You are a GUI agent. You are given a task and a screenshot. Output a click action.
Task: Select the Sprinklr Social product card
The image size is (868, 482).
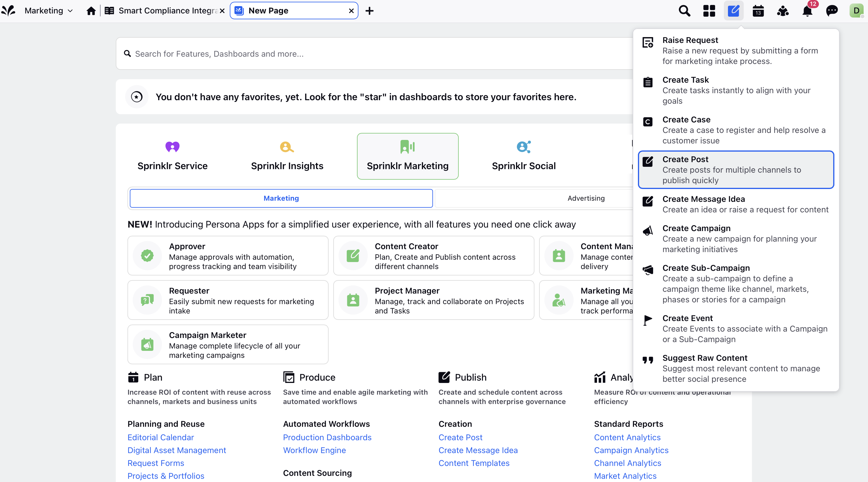(x=524, y=156)
